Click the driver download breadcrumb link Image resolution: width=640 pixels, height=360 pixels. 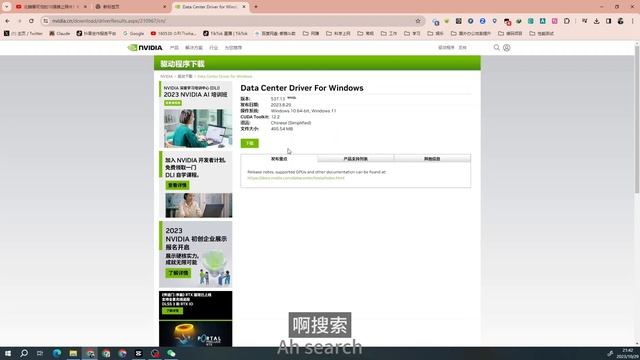(x=185, y=76)
